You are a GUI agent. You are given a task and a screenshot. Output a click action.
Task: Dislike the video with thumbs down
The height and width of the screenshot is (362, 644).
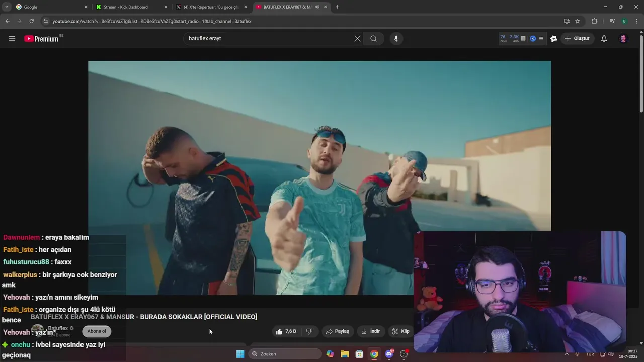pos(309,331)
